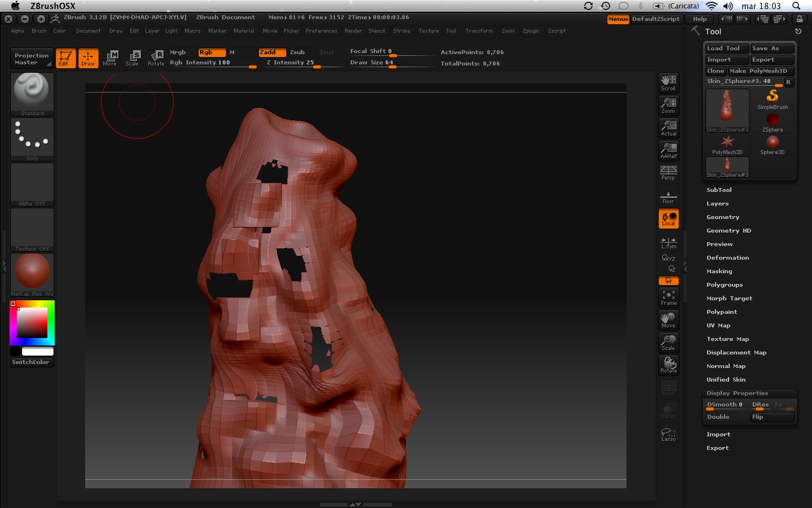The height and width of the screenshot is (508, 812).
Task: Click the Save As button
Action: [772, 49]
